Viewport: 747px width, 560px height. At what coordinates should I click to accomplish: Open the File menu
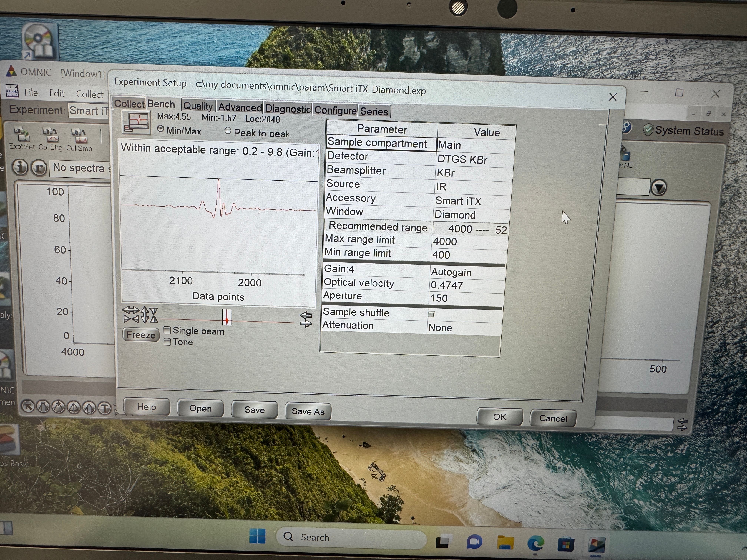pos(31,92)
